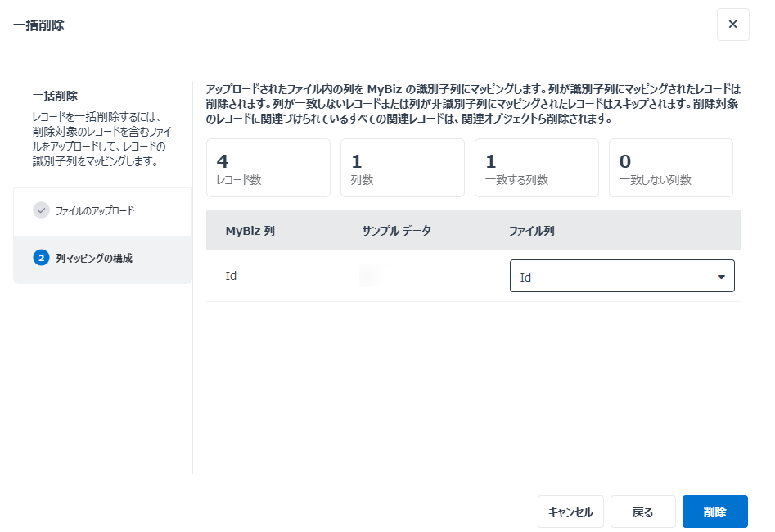
Task: Click the Id link under MyBiz 列
Action: (x=232, y=276)
